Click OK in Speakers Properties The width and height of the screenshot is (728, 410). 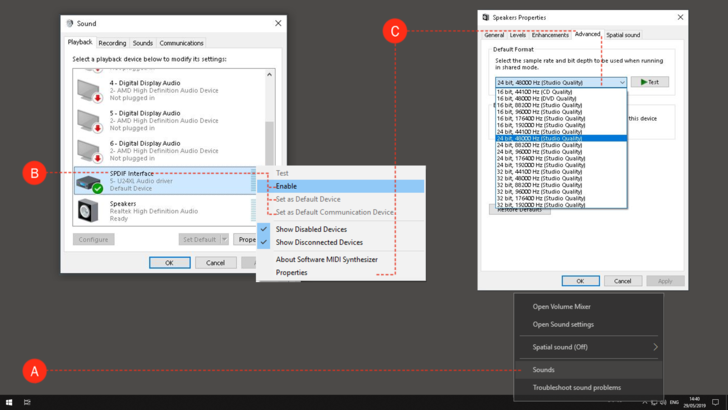pyautogui.click(x=580, y=281)
